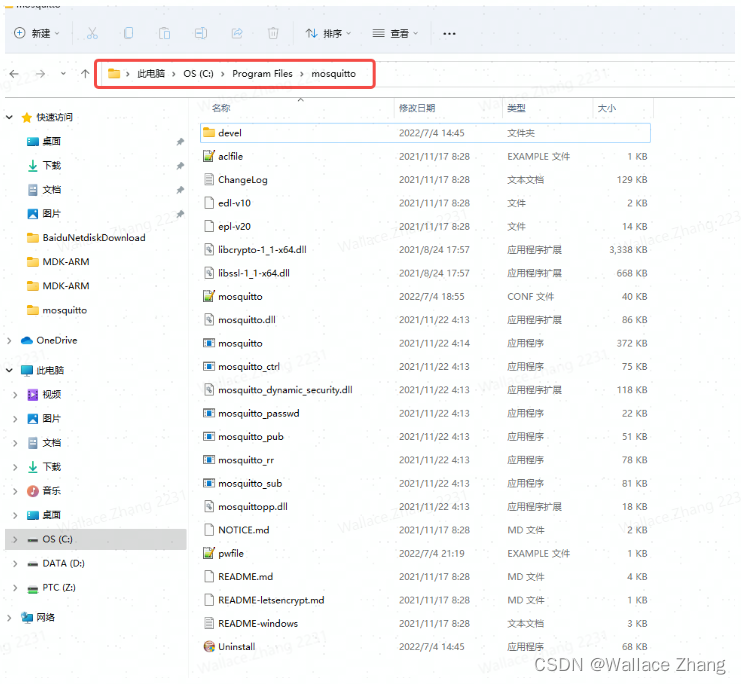Image resolution: width=741 pixels, height=684 pixels.
Task: Select mosquitto_passwd application icon
Action: pos(209,414)
